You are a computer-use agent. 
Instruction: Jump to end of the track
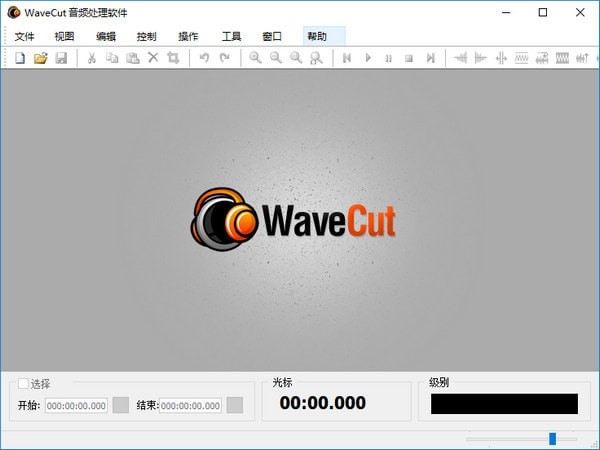pyautogui.click(x=430, y=58)
